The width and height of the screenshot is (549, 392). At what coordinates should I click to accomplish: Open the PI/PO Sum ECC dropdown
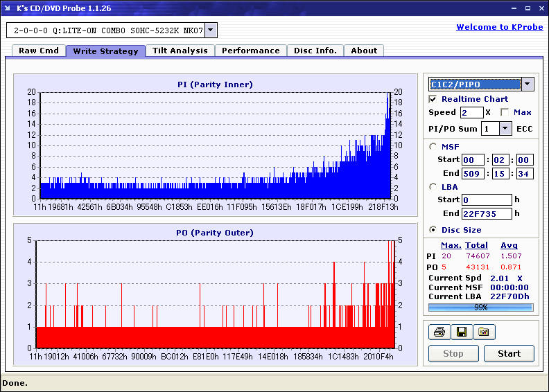pos(505,129)
